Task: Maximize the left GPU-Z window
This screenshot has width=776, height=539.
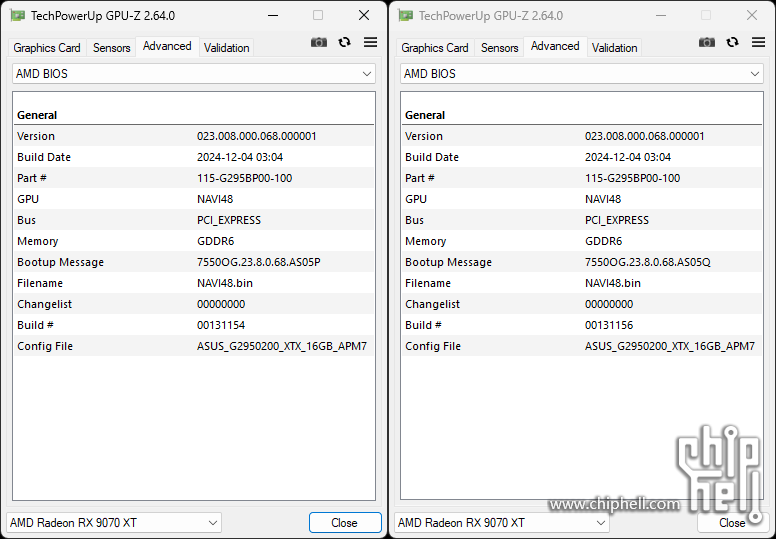Action: (318, 15)
